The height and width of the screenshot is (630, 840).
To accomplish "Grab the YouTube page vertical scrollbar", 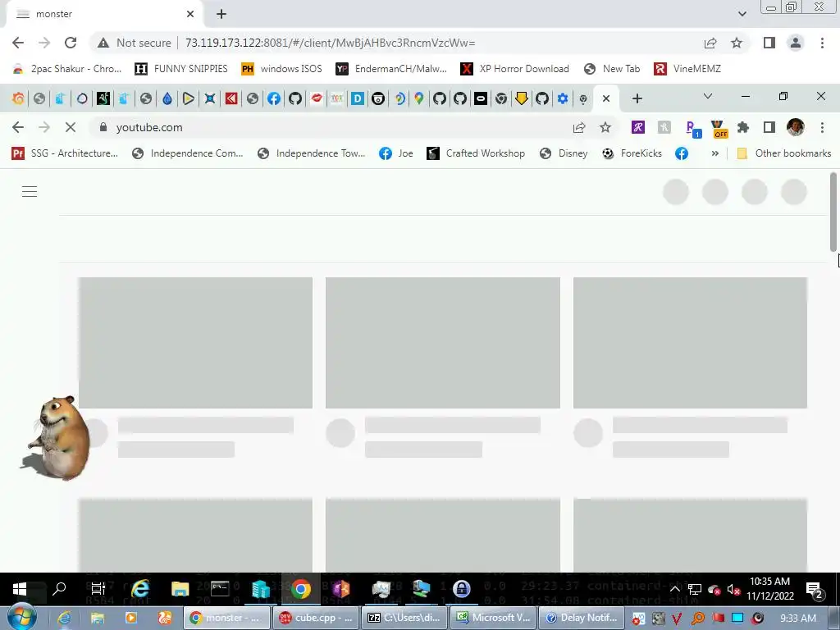I will (833, 212).
